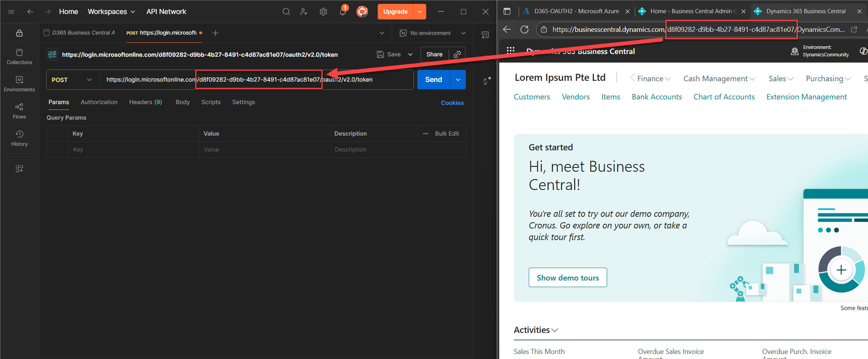Click the configure workspace sidebar icon

(x=19, y=169)
